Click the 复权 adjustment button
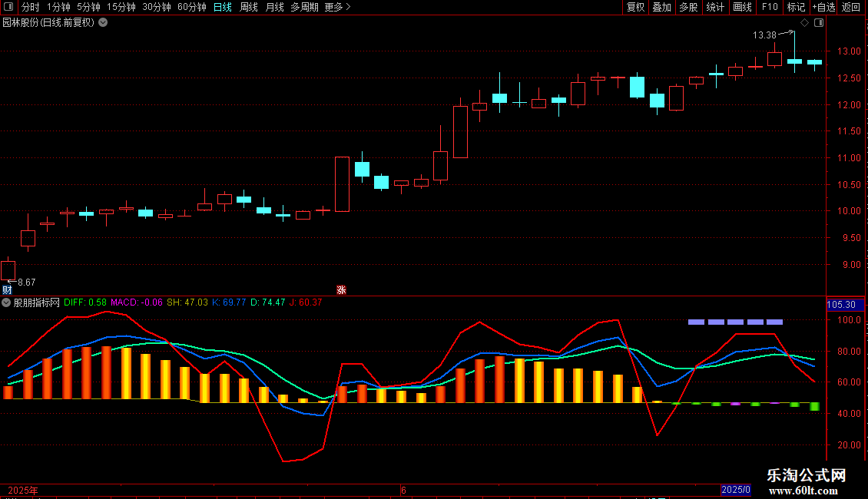Image resolution: width=868 pixels, height=499 pixels. [635, 7]
